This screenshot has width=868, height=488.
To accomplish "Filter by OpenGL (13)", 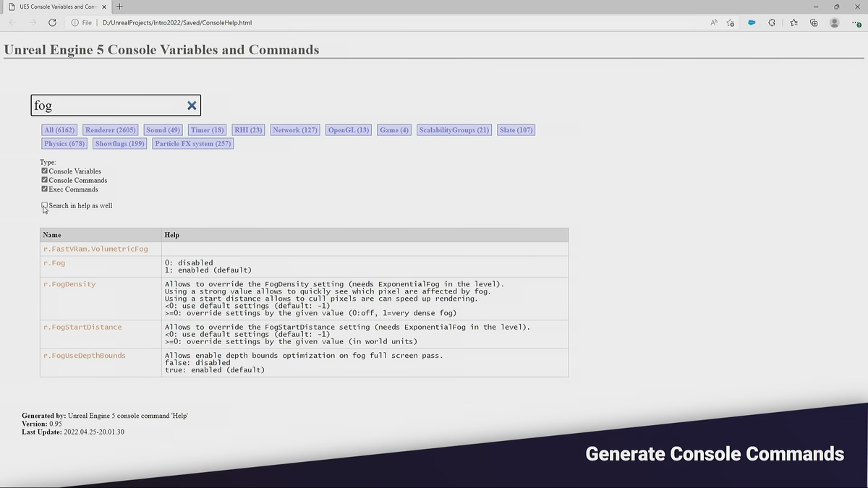I will [349, 130].
